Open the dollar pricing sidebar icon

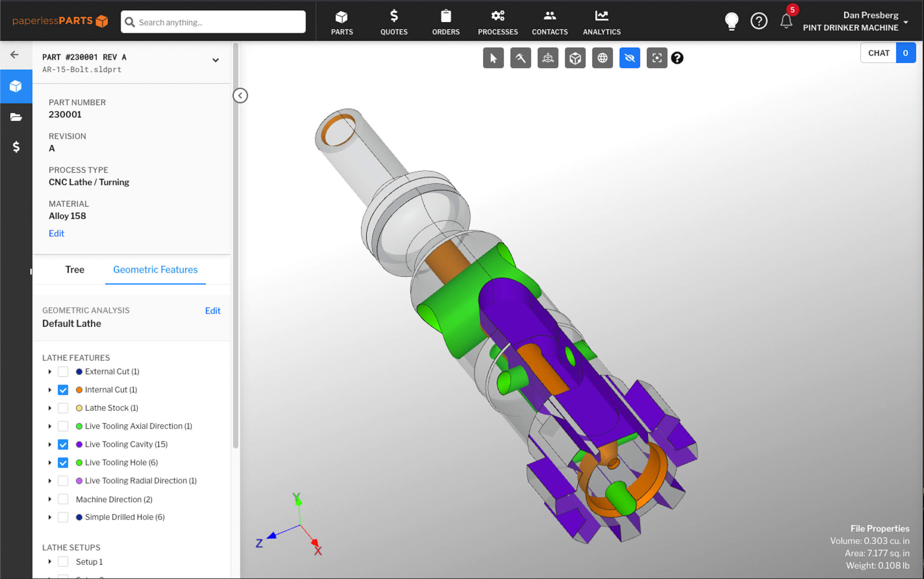(16, 147)
